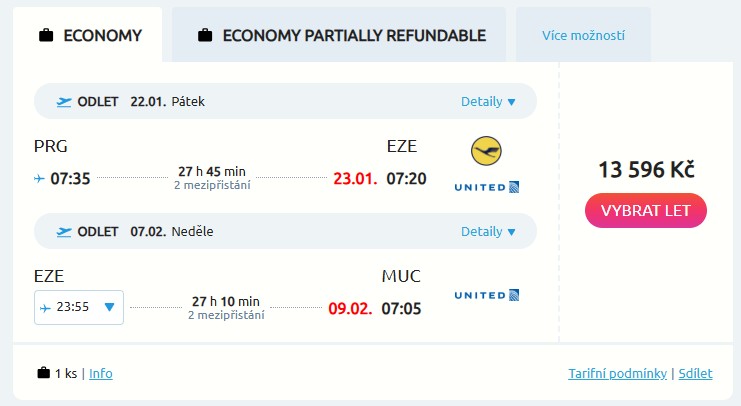Click the United logo on outbound flight
741x406 pixels.
click(486, 187)
